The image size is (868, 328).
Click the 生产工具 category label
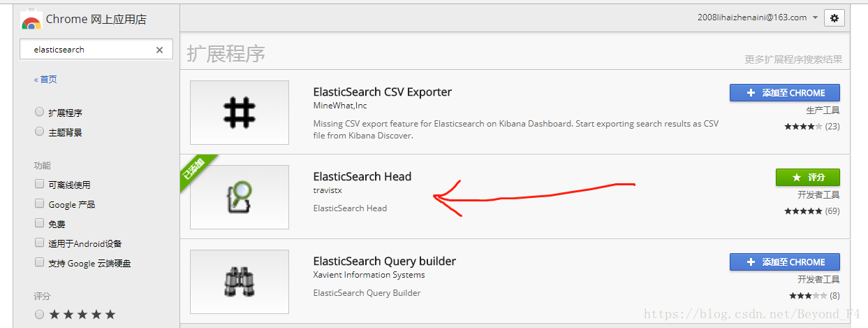[x=823, y=110]
